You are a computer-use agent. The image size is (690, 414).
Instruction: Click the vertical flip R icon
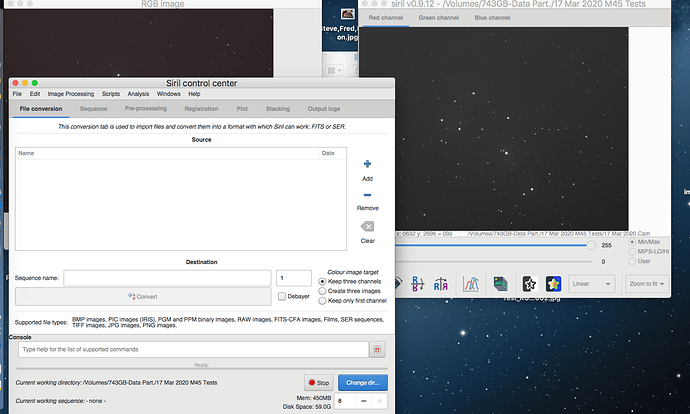[x=417, y=284]
